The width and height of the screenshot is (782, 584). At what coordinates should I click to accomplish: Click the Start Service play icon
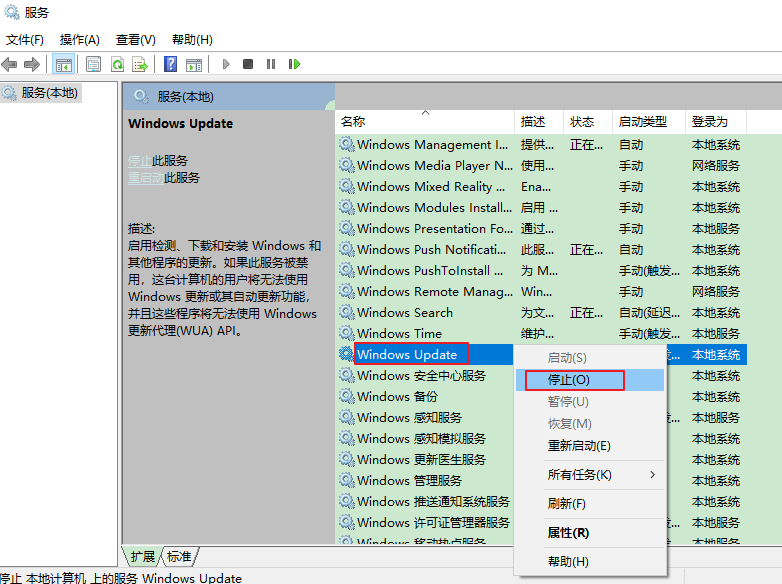click(x=226, y=64)
